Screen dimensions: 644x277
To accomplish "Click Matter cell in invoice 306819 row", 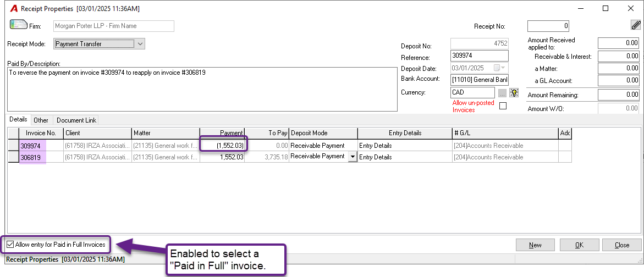I will (x=166, y=157).
